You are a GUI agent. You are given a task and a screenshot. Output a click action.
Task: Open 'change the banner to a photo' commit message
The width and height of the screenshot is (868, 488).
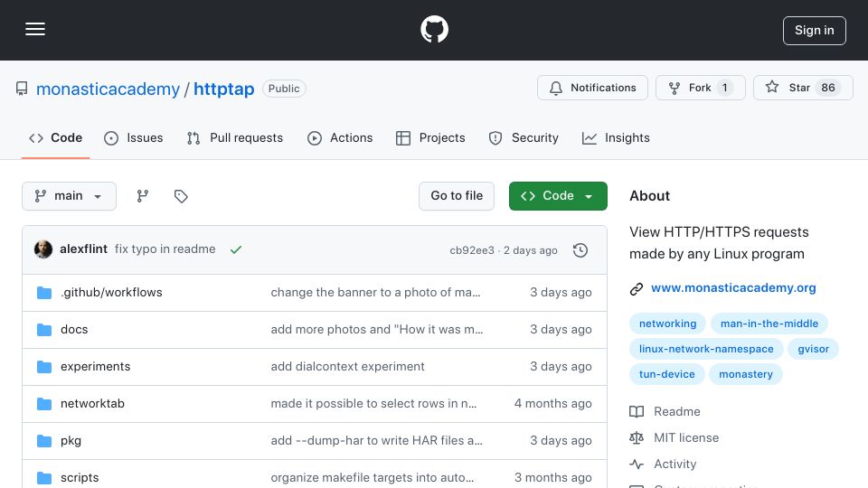pos(375,292)
